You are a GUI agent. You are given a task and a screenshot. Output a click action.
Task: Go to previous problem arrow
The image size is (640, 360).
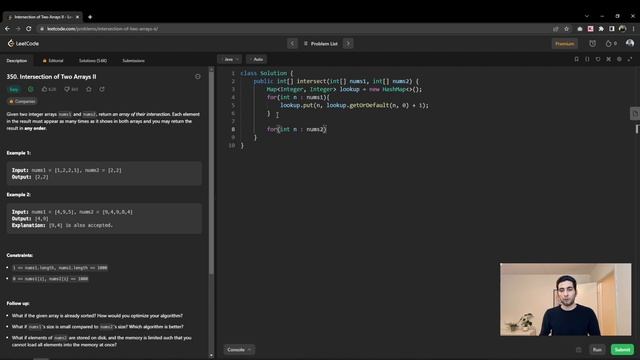[292, 43]
